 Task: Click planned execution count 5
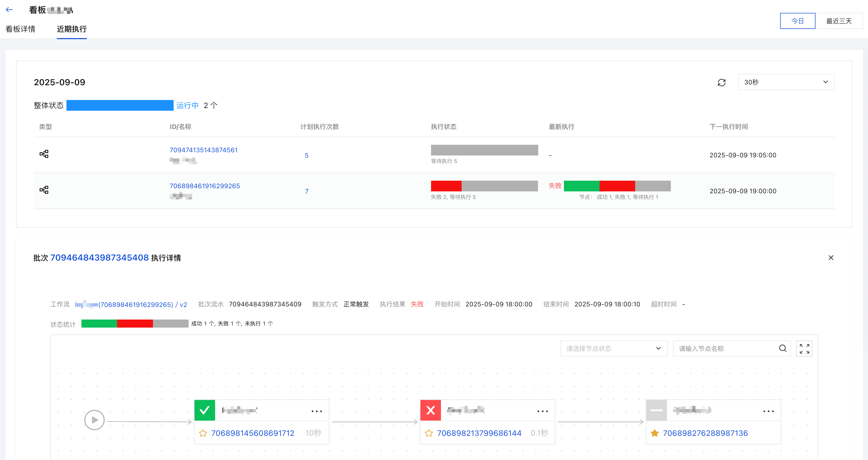click(x=307, y=155)
